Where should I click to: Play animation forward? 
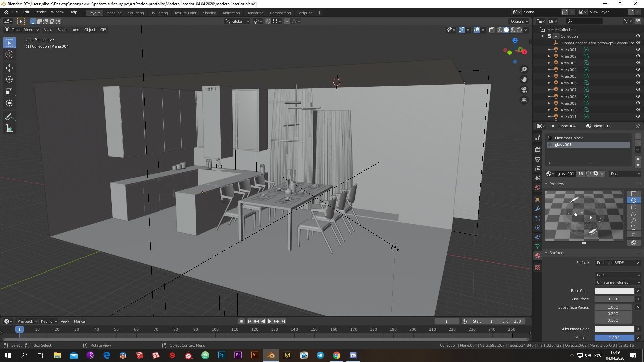(269, 321)
